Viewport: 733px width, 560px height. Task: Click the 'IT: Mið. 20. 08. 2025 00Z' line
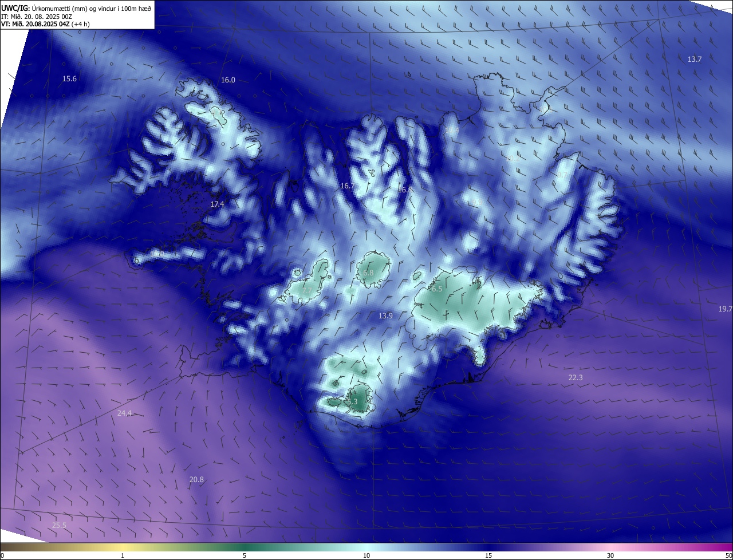click(37, 17)
